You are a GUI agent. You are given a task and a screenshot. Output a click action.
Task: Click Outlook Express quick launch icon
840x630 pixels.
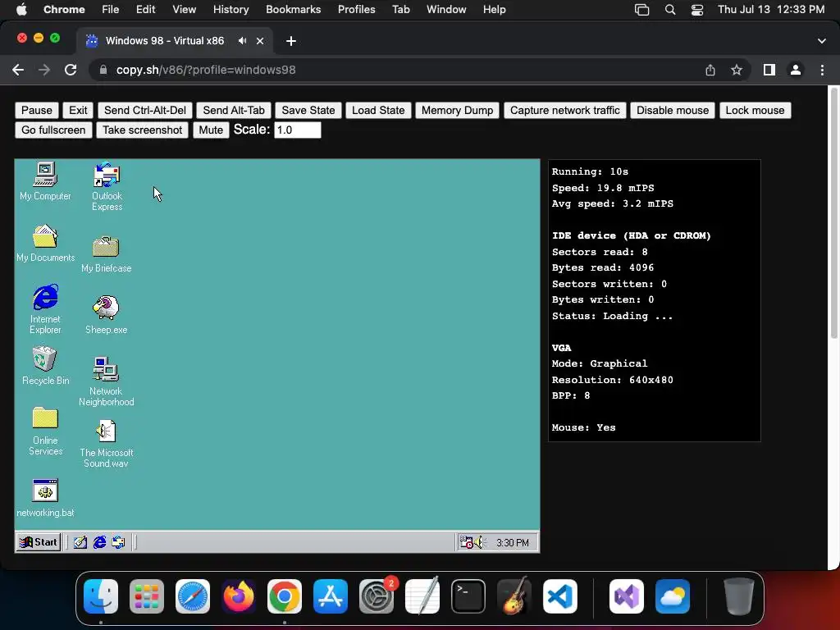click(x=118, y=542)
